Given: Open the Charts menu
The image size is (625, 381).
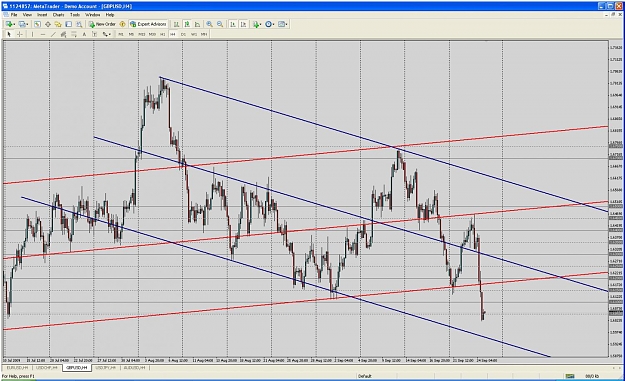Looking at the screenshot, I should point(58,14).
